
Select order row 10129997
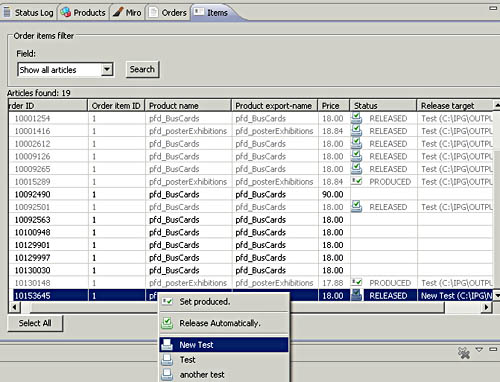[x=251, y=257]
